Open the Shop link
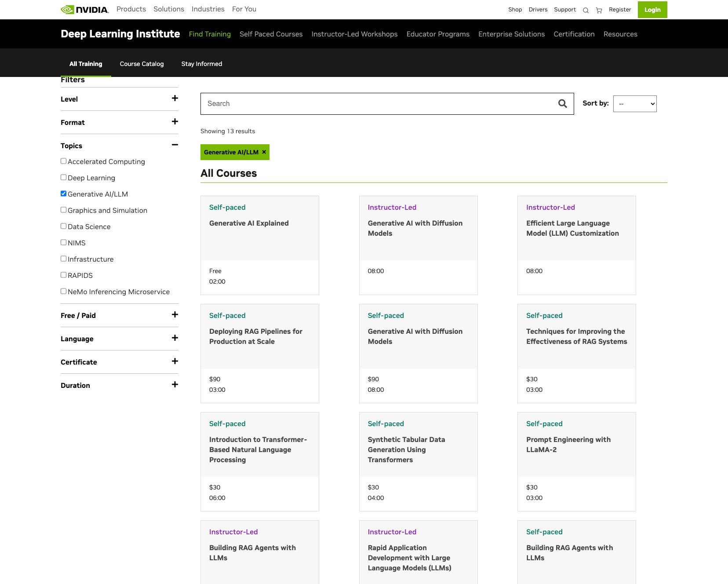 coord(515,10)
